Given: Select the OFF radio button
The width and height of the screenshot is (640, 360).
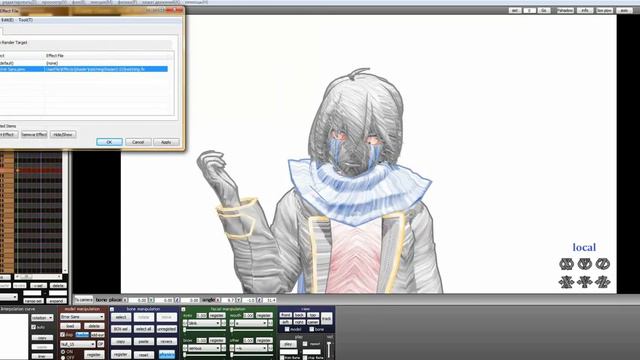Looking at the screenshot, I should pos(63,358).
